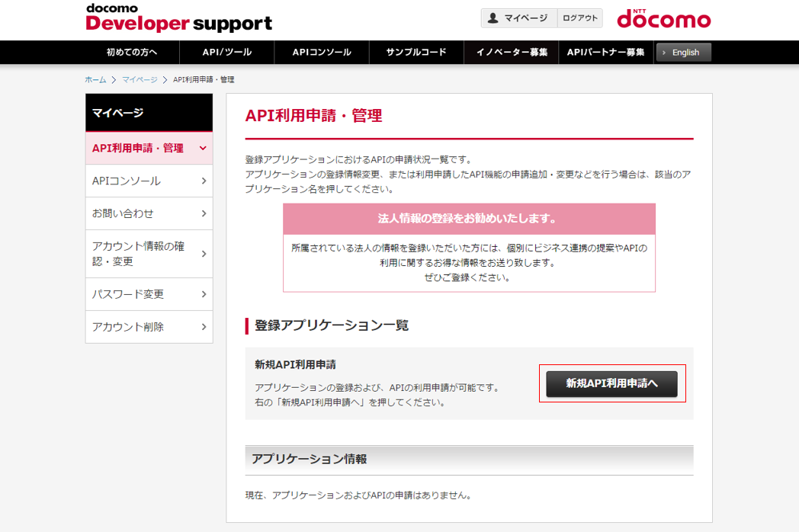
Task: Go to ホーム in the breadcrumb
Action: [x=95, y=79]
